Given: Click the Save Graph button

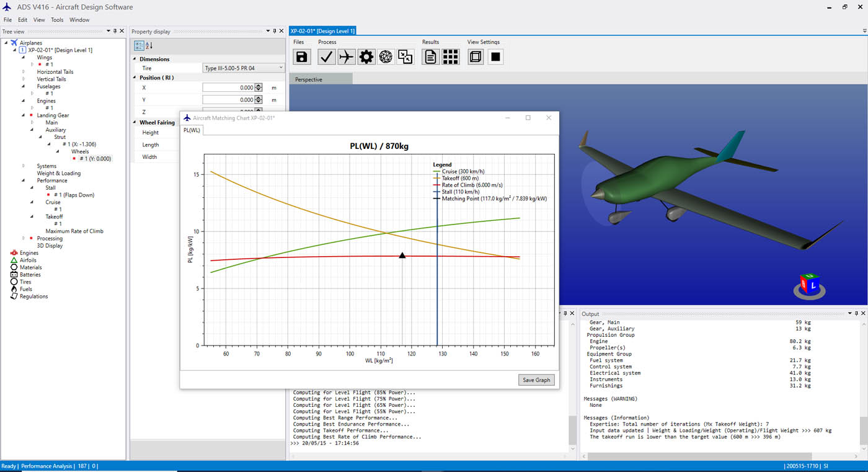Looking at the screenshot, I should (536, 380).
